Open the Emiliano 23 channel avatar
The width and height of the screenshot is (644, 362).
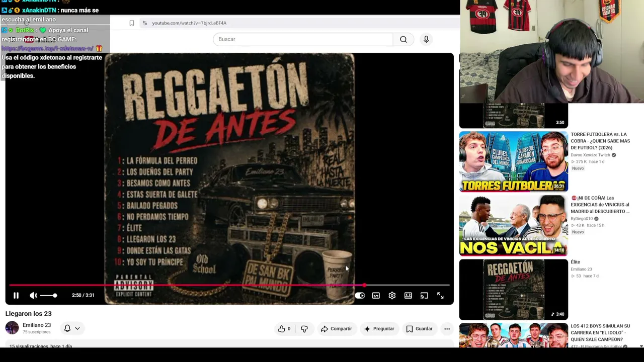[x=12, y=328]
